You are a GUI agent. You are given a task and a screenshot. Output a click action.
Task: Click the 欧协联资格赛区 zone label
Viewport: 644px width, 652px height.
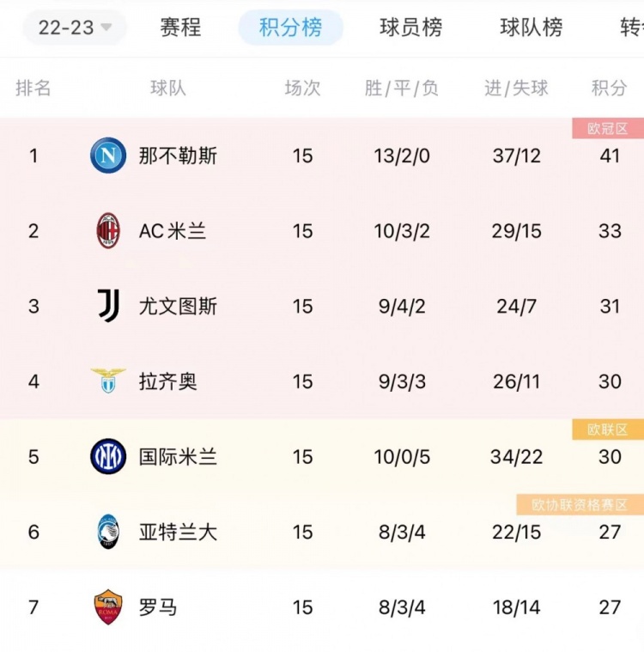pyautogui.click(x=580, y=505)
